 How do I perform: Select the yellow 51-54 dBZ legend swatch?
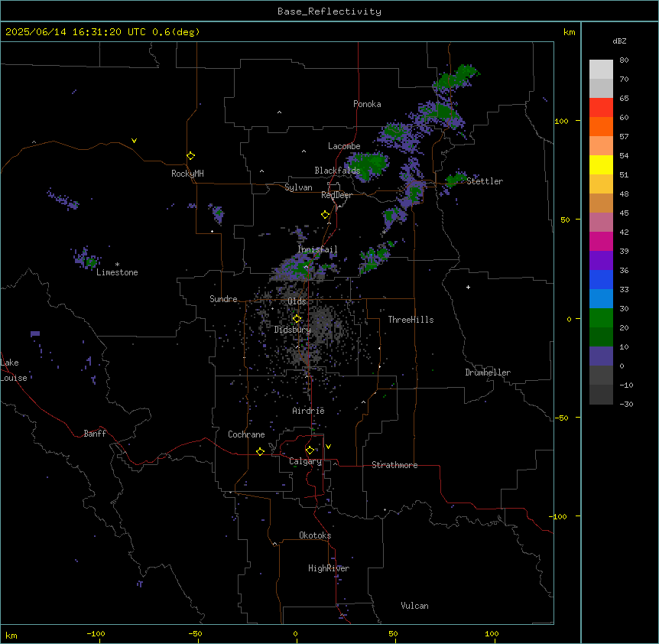(x=601, y=164)
